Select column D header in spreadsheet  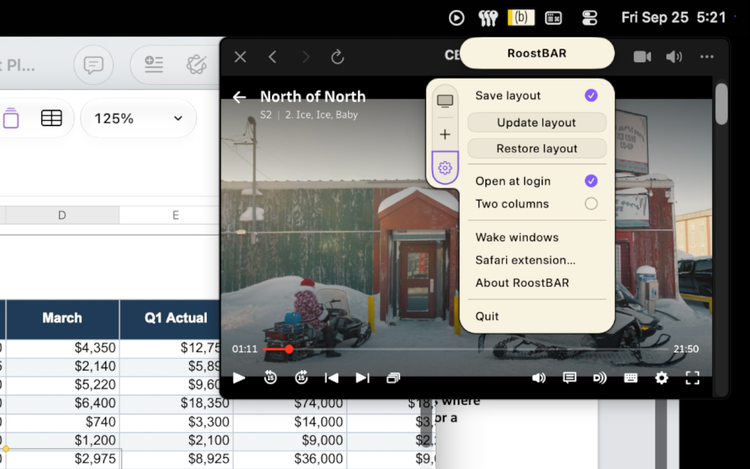62,215
